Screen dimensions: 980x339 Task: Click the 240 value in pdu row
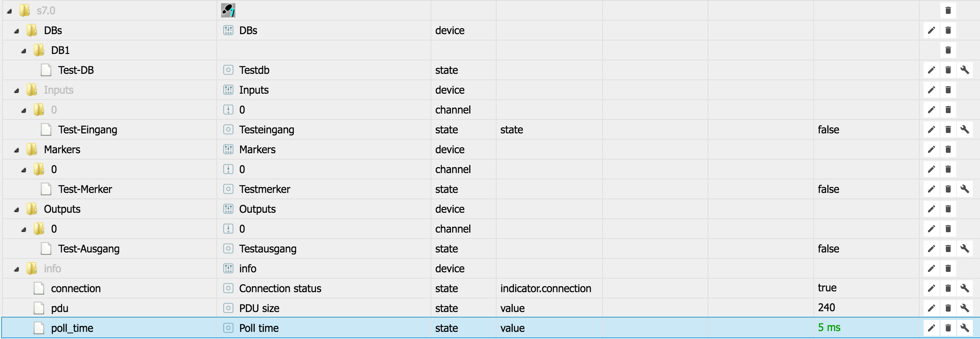coord(826,308)
